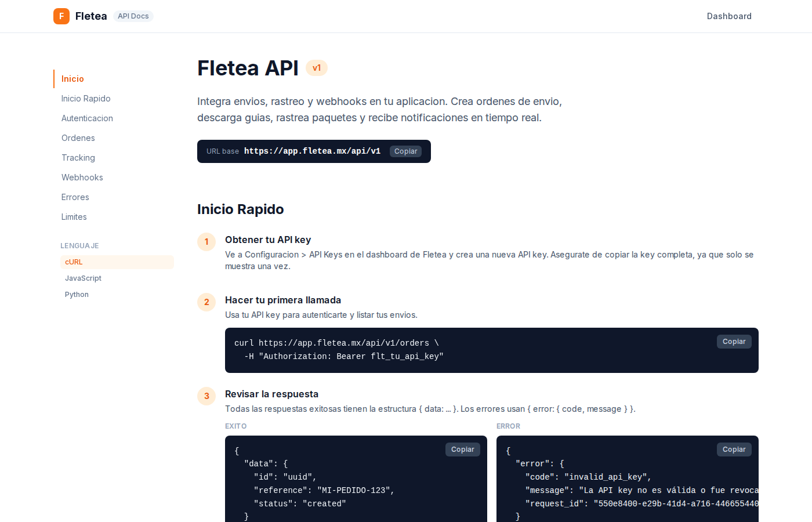
Task: Go to the Webhooks section
Action: pos(82,177)
